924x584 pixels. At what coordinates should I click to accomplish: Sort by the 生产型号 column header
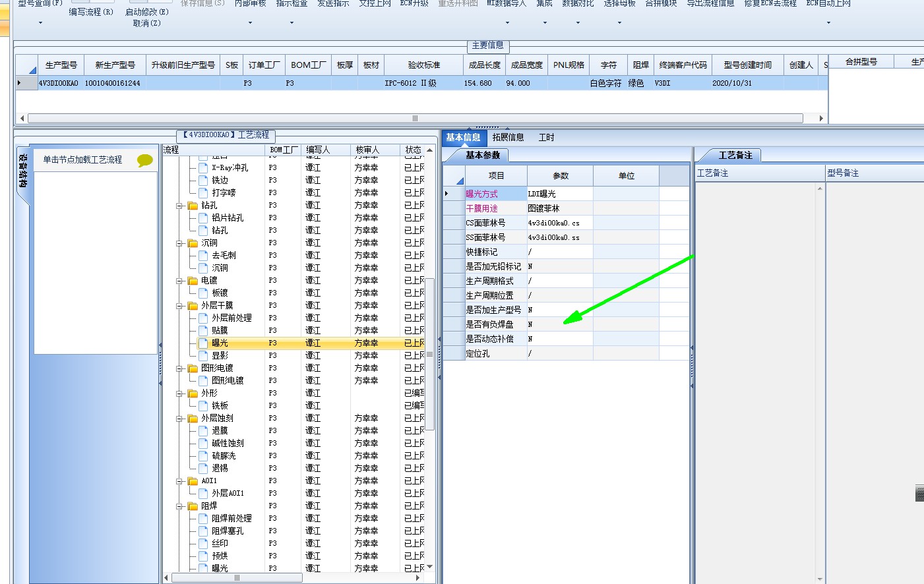point(61,65)
